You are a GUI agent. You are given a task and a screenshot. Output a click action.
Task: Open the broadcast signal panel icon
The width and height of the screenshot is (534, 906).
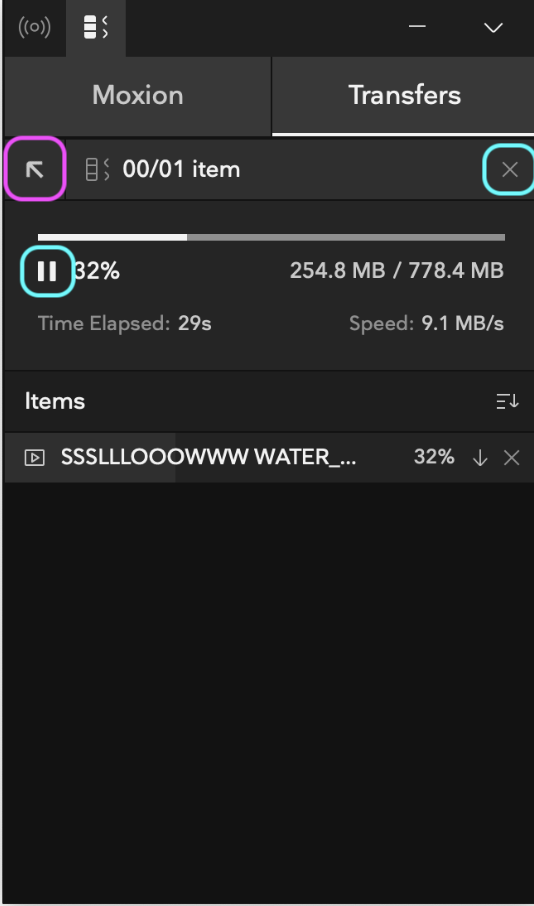coord(35,27)
